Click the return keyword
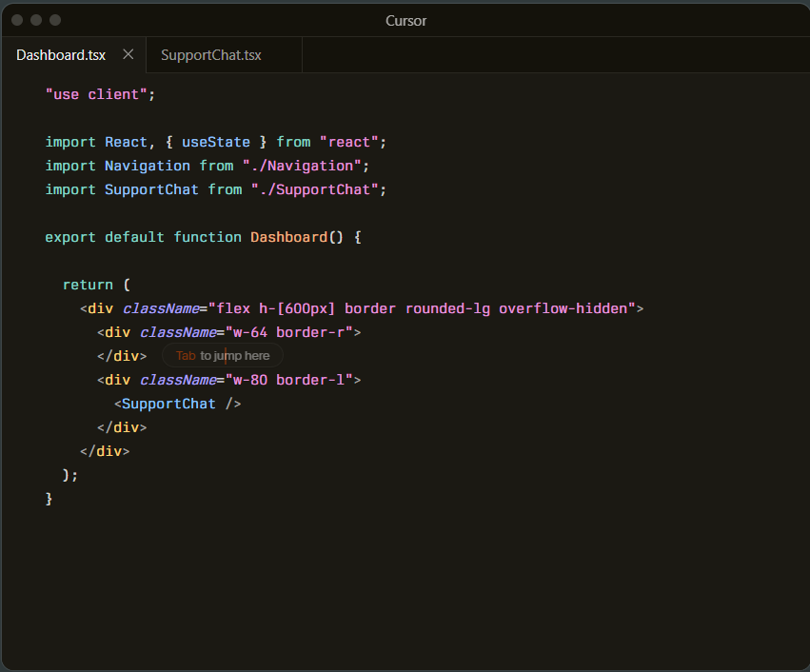This screenshot has height=672, width=810. [x=88, y=285]
